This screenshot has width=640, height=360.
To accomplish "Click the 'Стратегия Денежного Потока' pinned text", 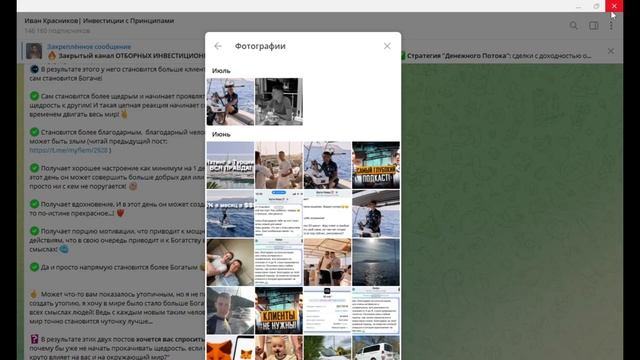I will click(x=499, y=56).
